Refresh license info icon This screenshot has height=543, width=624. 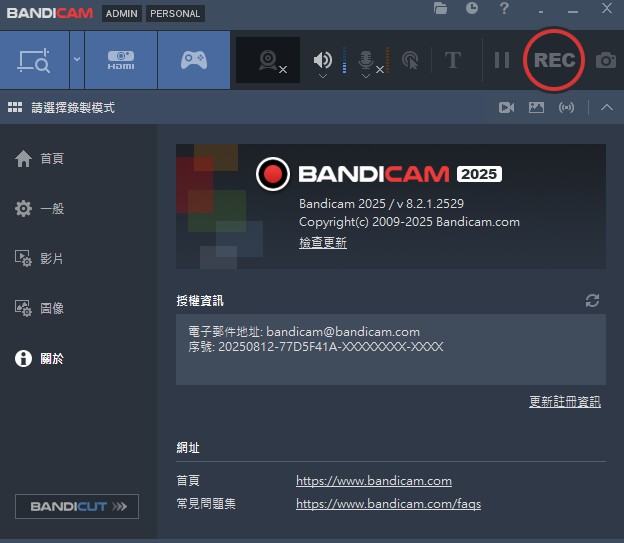coord(592,301)
